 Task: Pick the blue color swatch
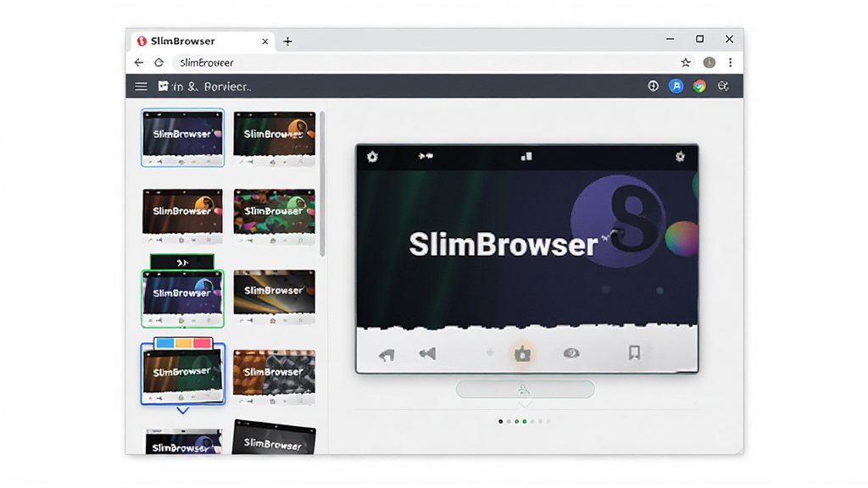click(165, 343)
